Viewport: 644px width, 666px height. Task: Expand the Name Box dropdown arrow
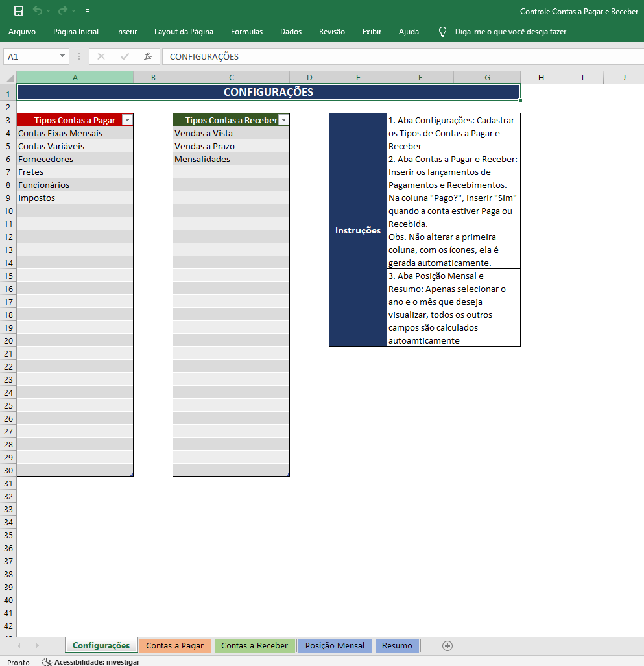(x=63, y=56)
